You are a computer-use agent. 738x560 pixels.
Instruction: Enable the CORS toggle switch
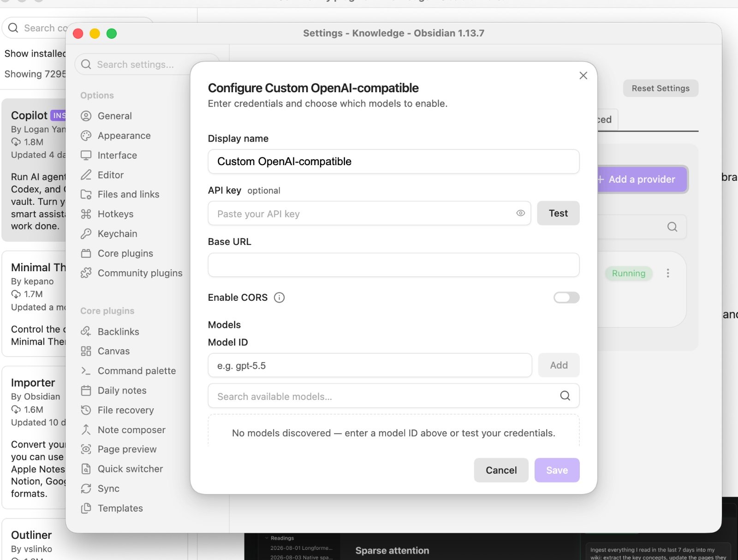click(x=566, y=298)
